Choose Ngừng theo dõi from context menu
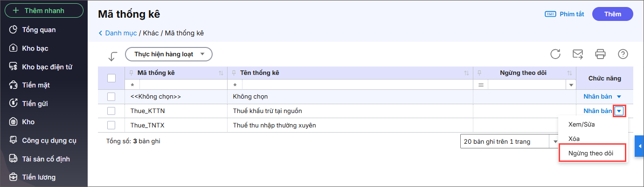This screenshot has width=644, height=187. click(x=592, y=153)
